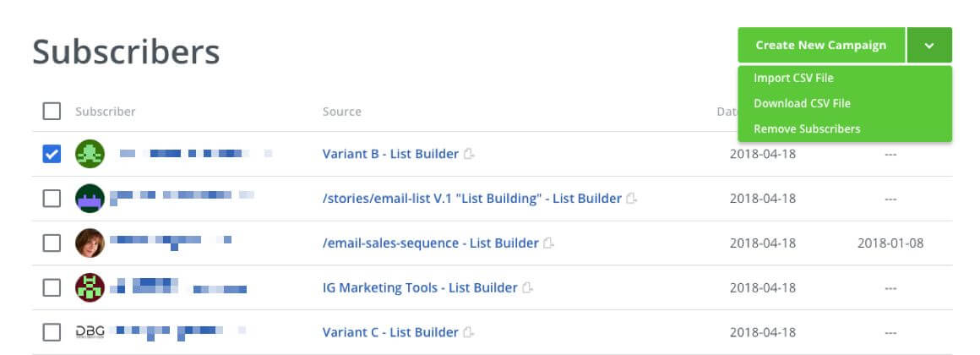Open the woman's photo avatar
The width and height of the screenshot is (980, 355).
coord(90,243)
